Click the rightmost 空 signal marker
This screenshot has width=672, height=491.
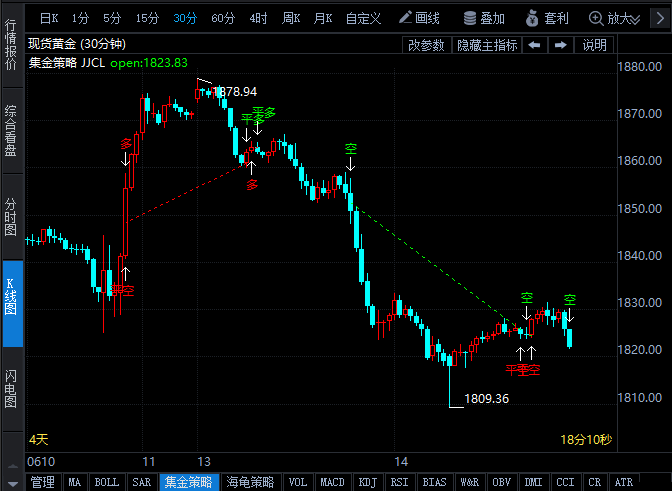tap(570, 299)
